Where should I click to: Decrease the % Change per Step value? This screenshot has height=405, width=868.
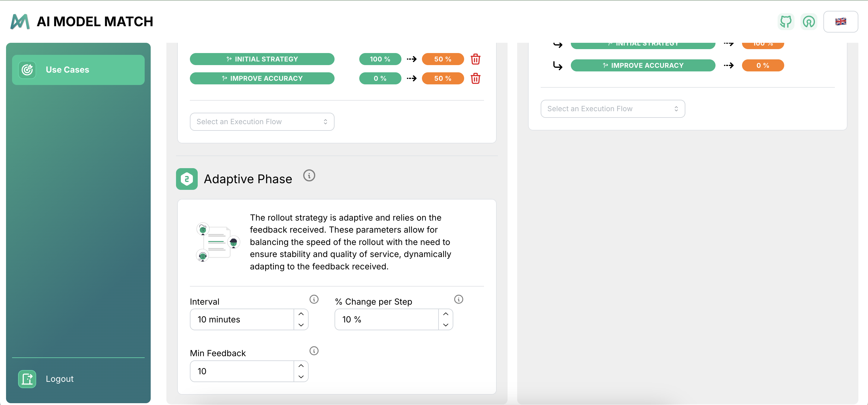(445, 325)
